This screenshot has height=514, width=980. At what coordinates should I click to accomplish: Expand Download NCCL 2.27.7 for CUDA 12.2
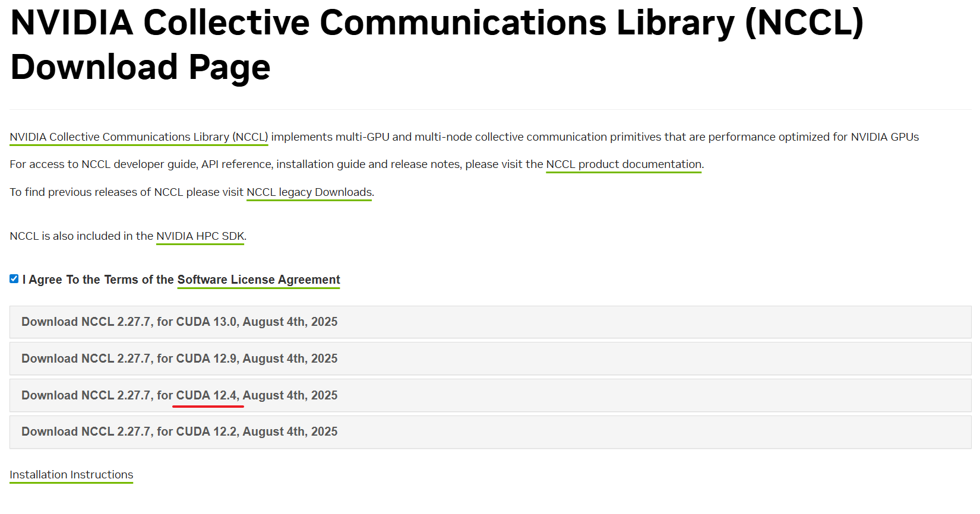pyautogui.click(x=490, y=432)
